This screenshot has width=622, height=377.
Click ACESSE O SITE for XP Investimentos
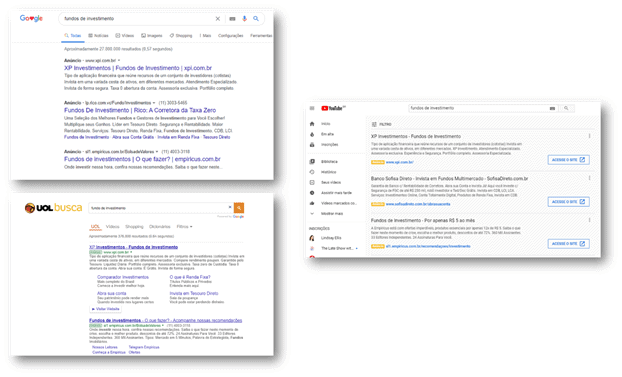click(x=568, y=160)
